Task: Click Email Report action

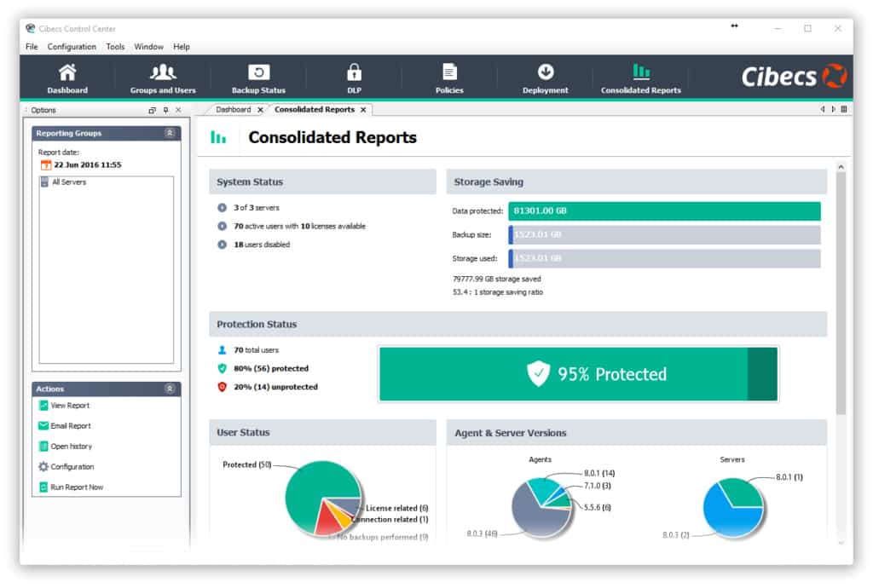Action: 71,426
